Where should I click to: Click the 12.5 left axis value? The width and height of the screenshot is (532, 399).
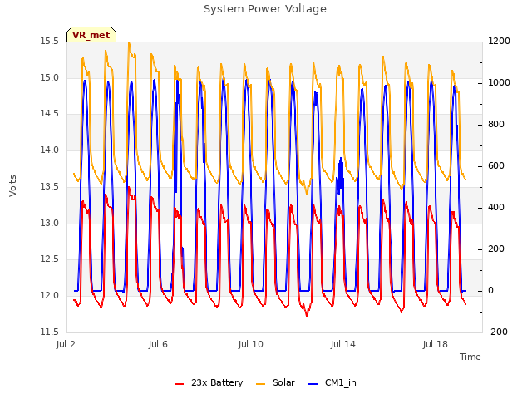[x=49, y=259]
